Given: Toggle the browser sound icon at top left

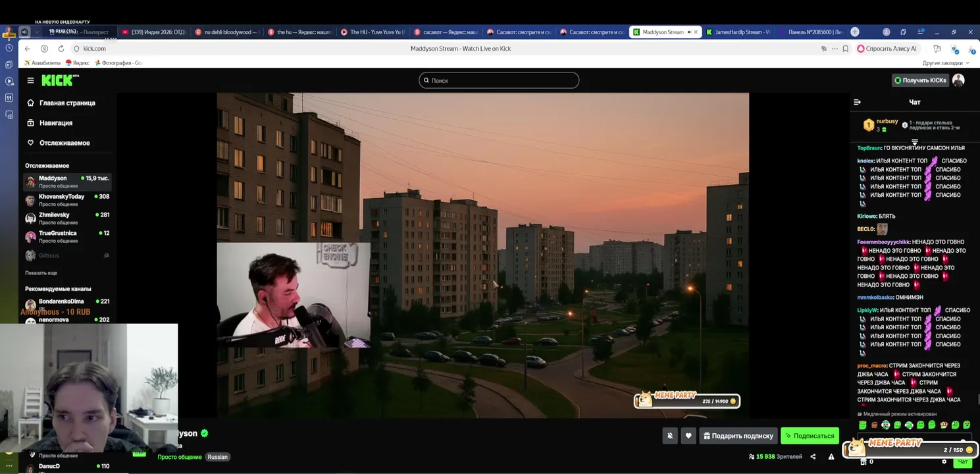Looking at the screenshot, I should pos(24,32).
